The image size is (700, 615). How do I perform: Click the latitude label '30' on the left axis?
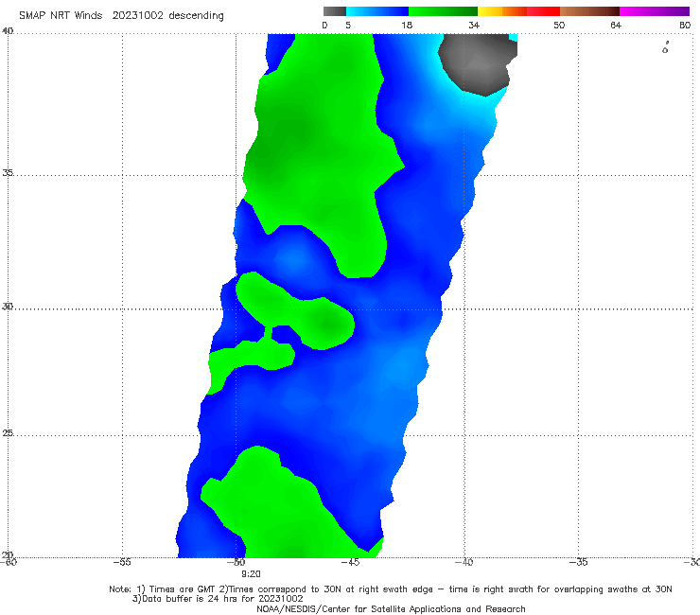[8, 307]
